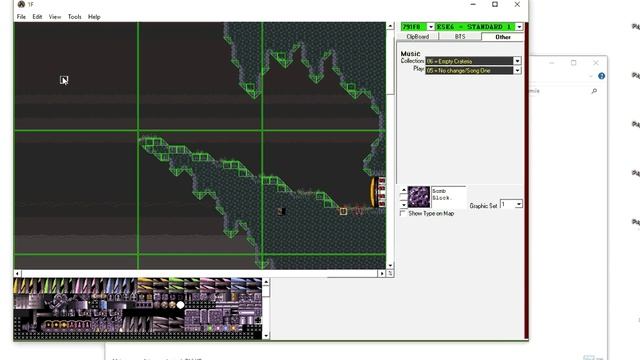
Task: Select the Other tab
Action: 502,37
